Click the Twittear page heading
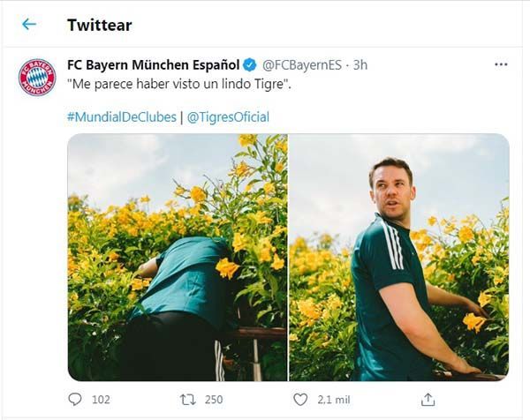Image resolution: width=530 pixels, height=420 pixels. click(x=99, y=25)
